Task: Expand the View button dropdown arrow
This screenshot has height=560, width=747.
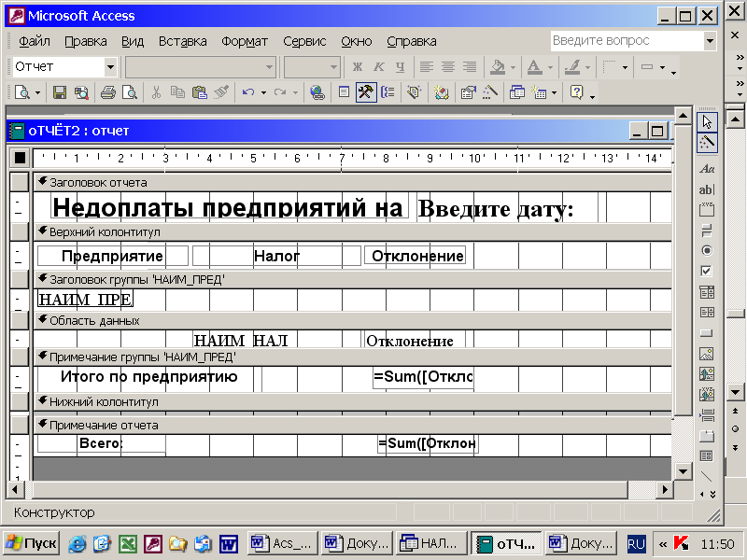Action: click(x=37, y=92)
